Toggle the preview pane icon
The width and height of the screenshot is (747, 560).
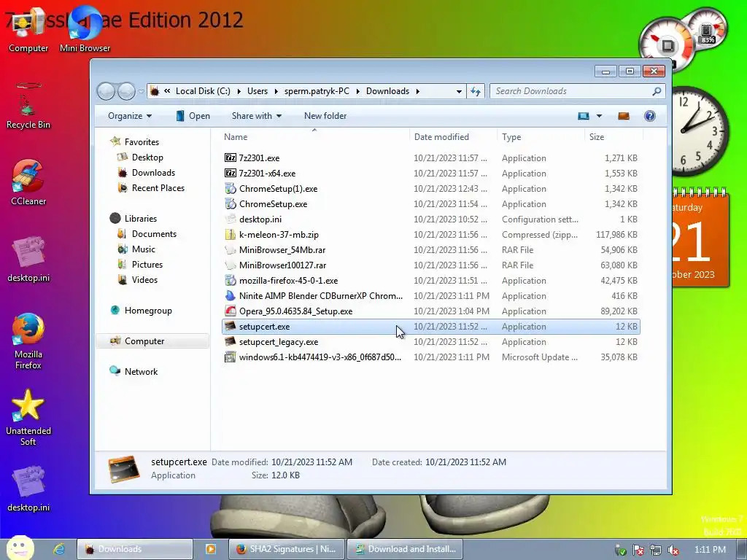624,116
